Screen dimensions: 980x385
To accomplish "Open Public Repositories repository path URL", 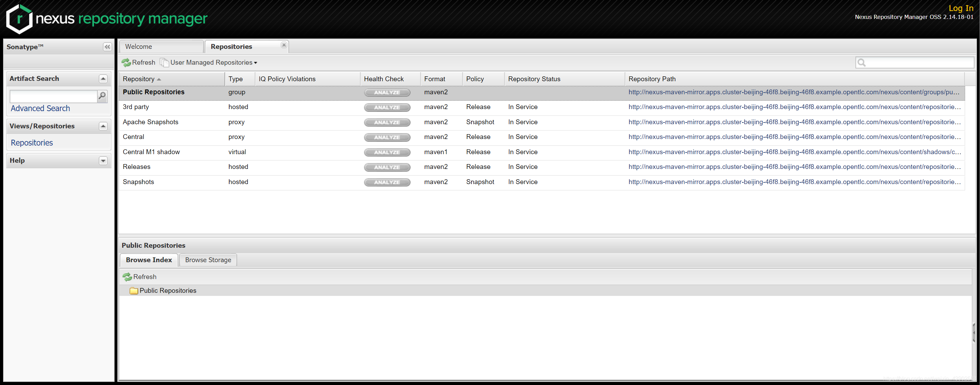I will pyautogui.click(x=793, y=92).
